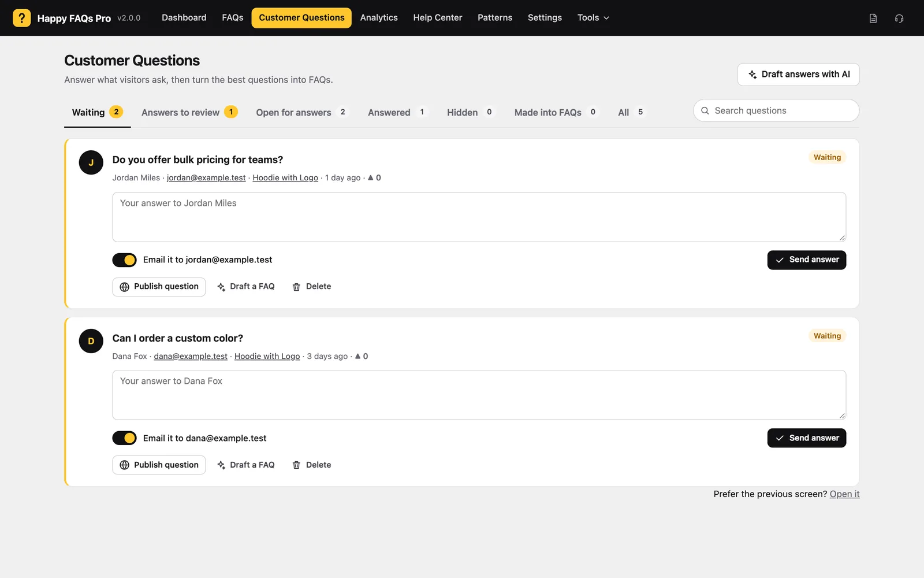The image size is (924, 578).
Task: Focus the answer box for Jordan Miles
Action: tap(479, 217)
